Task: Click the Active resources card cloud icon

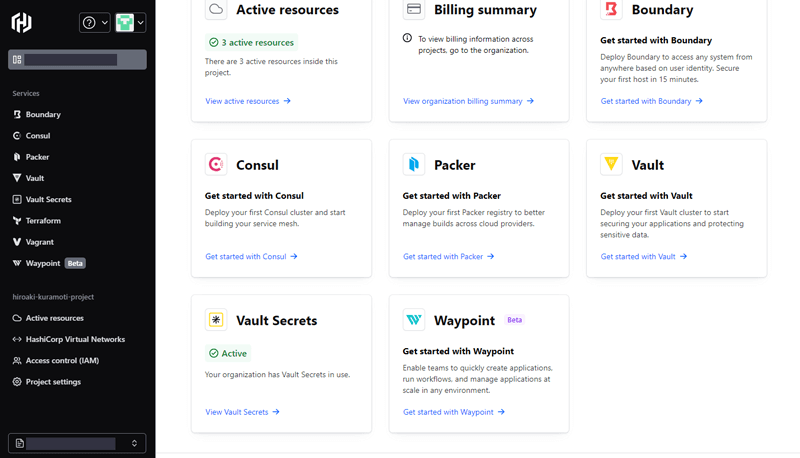Action: click(216, 9)
